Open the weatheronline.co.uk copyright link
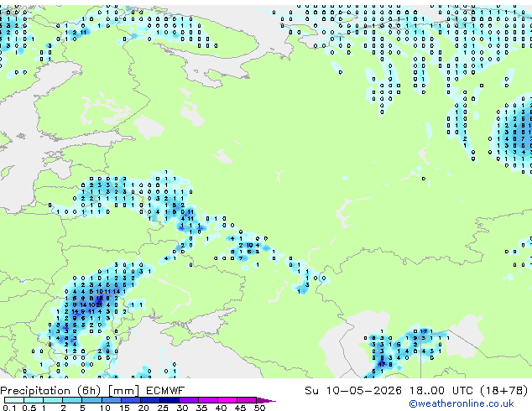This screenshot has height=411, width=532. coord(462,403)
